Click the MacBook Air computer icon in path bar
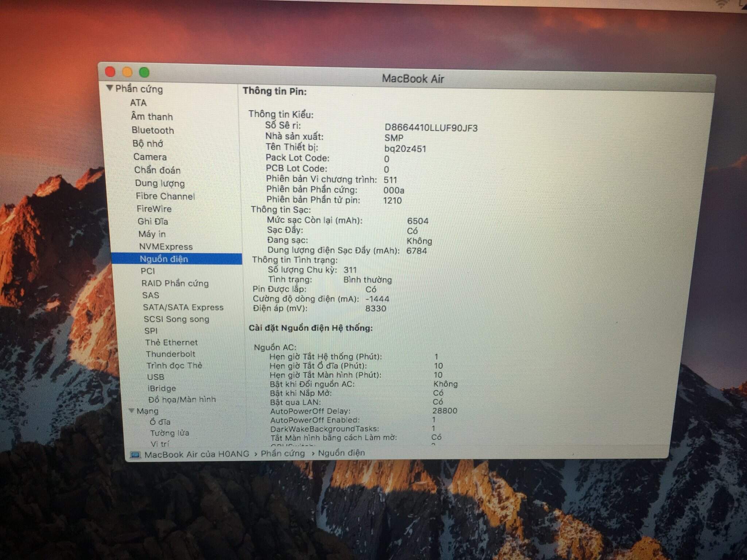The height and width of the screenshot is (560, 747). 135,455
